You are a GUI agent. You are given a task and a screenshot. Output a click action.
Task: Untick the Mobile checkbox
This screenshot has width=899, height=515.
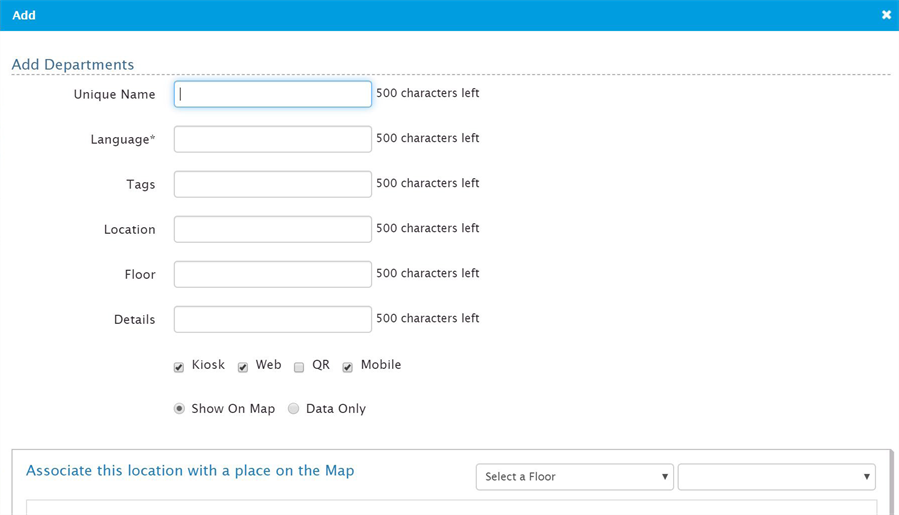pyautogui.click(x=347, y=367)
